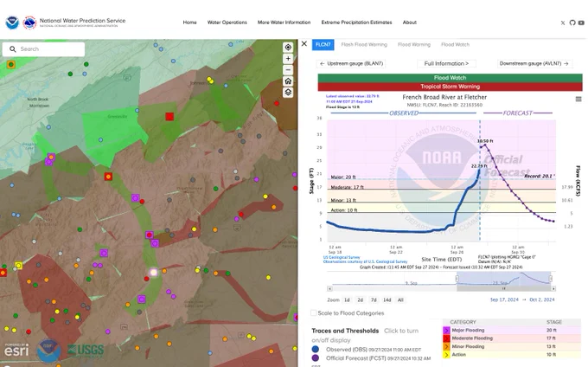Open the X (Twitter) social link
This screenshot has width=588, height=367.
[563, 23]
